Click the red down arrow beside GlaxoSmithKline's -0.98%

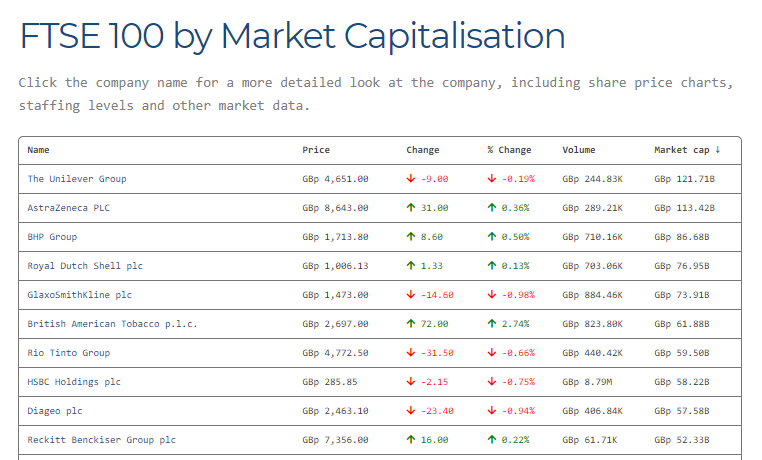coord(492,295)
